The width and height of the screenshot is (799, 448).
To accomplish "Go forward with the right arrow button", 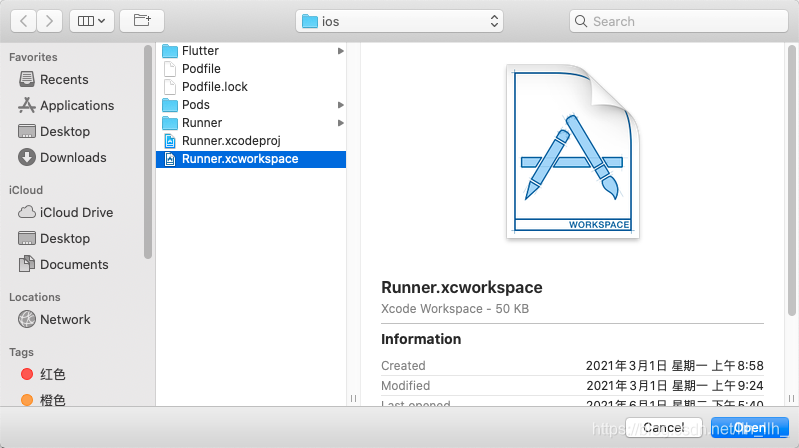I will tap(49, 21).
